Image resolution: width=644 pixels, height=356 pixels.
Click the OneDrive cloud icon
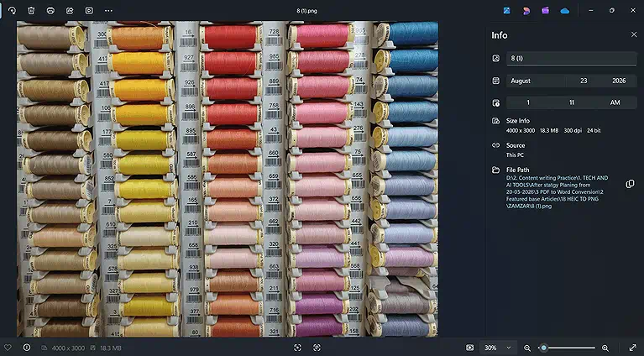click(x=565, y=11)
